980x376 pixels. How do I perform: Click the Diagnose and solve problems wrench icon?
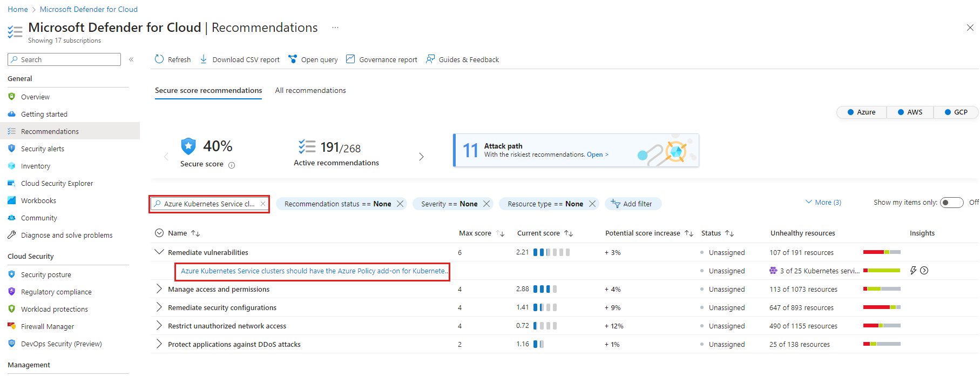12,235
